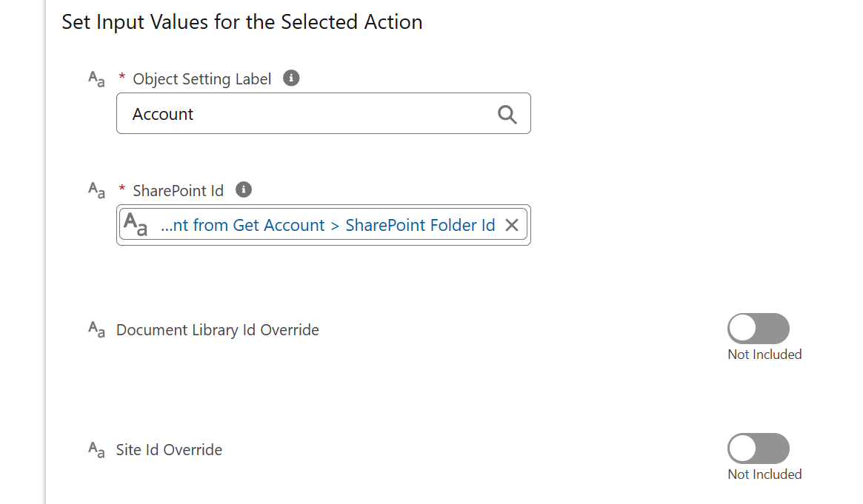Open info tooltip for Object Setting Label

coord(291,78)
